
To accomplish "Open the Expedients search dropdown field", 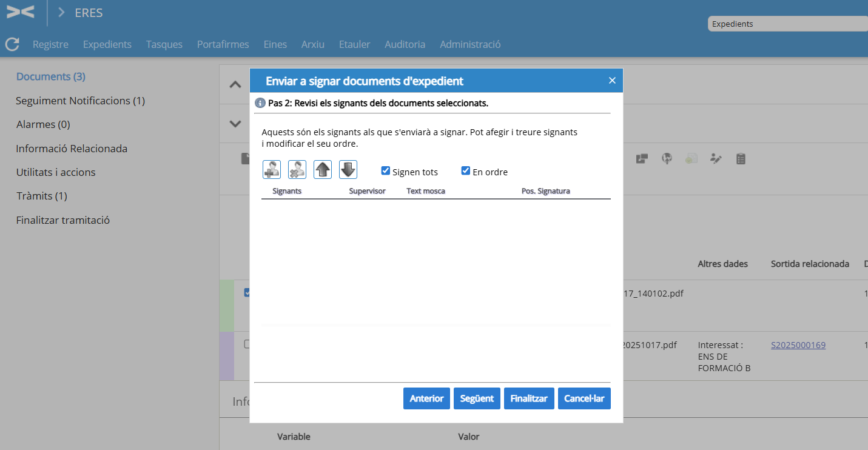I will tap(787, 24).
